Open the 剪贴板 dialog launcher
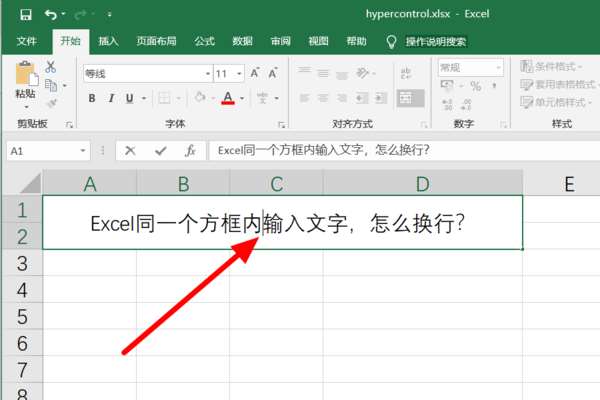 click(x=69, y=124)
